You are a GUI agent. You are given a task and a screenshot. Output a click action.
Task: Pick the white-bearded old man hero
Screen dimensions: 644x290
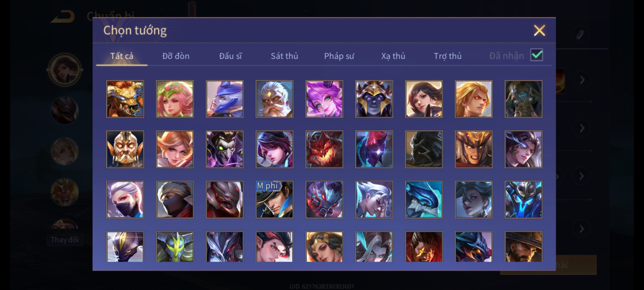click(x=275, y=99)
